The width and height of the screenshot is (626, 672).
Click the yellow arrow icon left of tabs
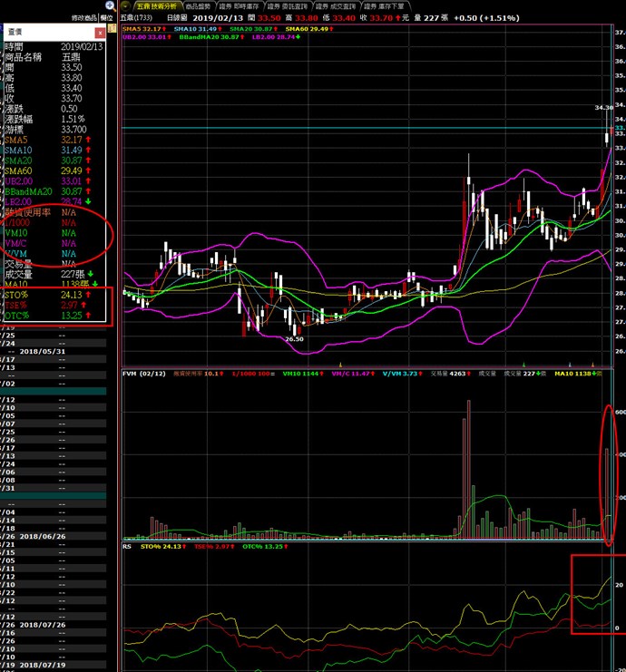tap(125, 5)
